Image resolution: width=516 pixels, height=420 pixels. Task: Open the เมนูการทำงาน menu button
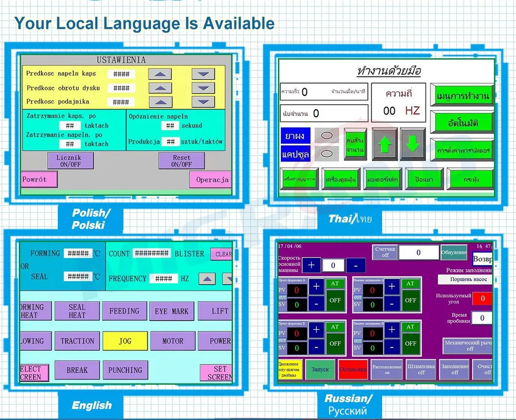coord(462,96)
